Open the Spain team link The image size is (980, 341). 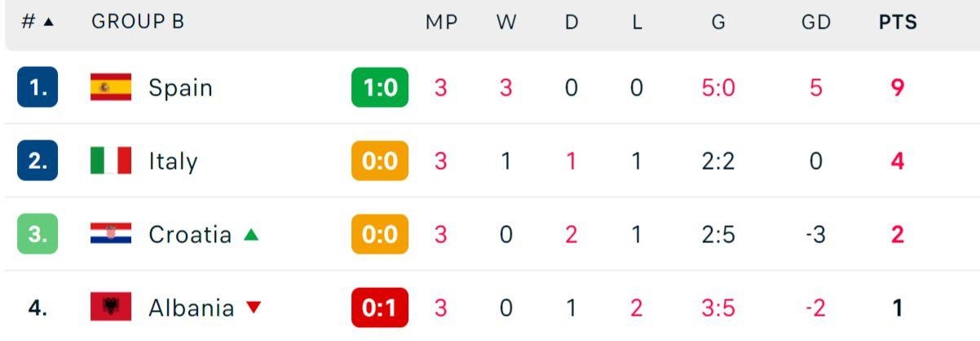click(180, 87)
